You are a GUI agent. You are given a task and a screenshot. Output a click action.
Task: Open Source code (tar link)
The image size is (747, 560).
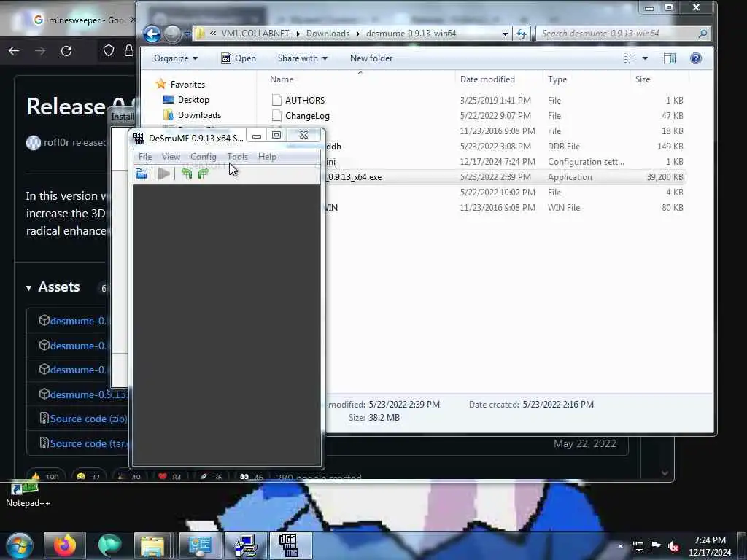tap(88, 443)
